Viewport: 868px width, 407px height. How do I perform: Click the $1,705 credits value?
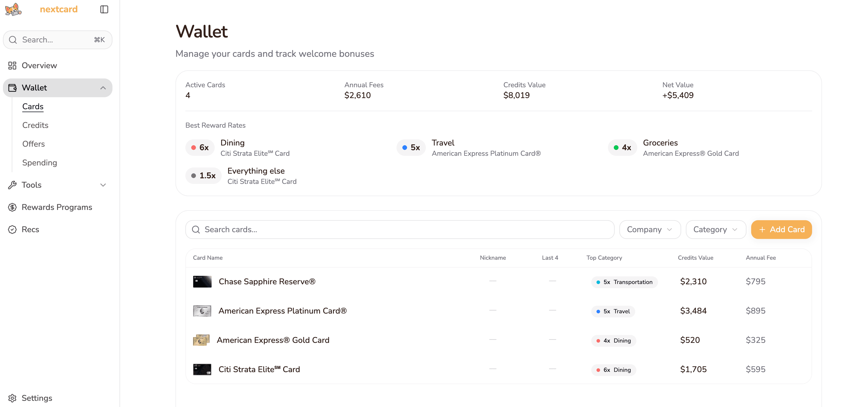tap(693, 370)
